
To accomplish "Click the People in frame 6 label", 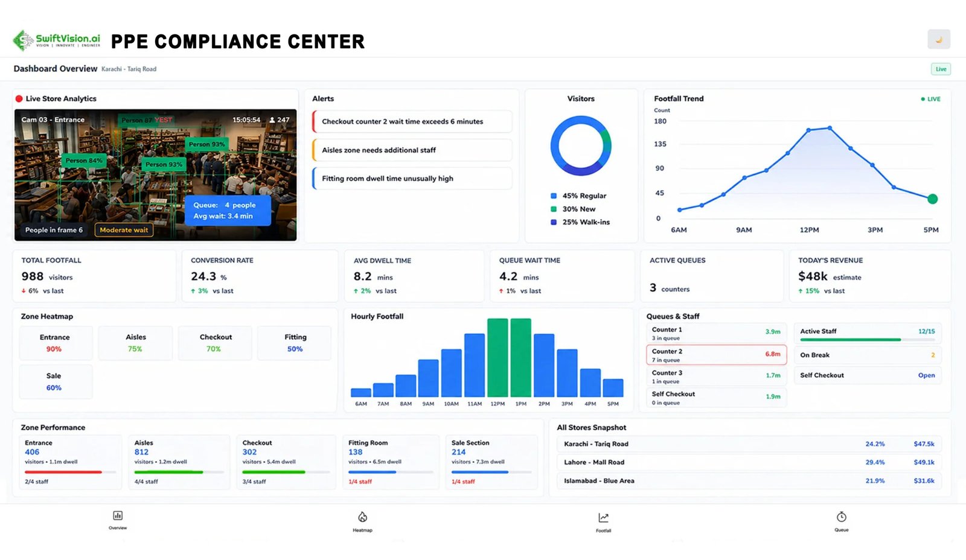I will coord(54,230).
